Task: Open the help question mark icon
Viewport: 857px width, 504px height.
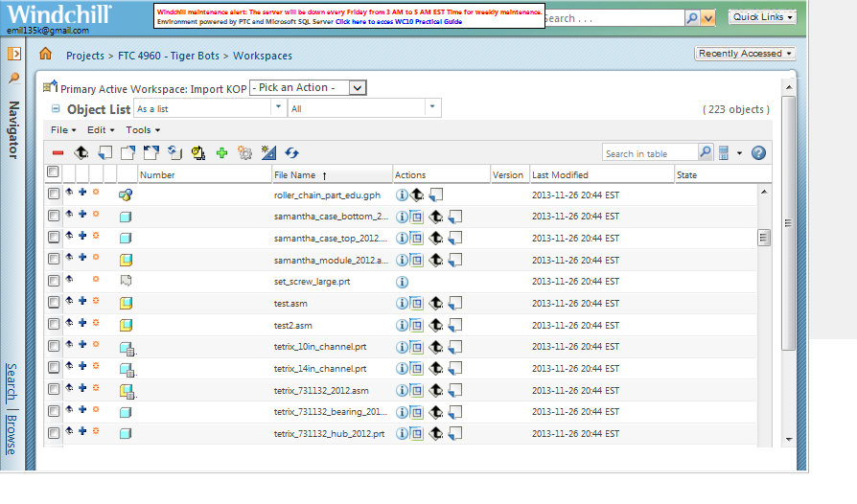Action: click(x=758, y=153)
